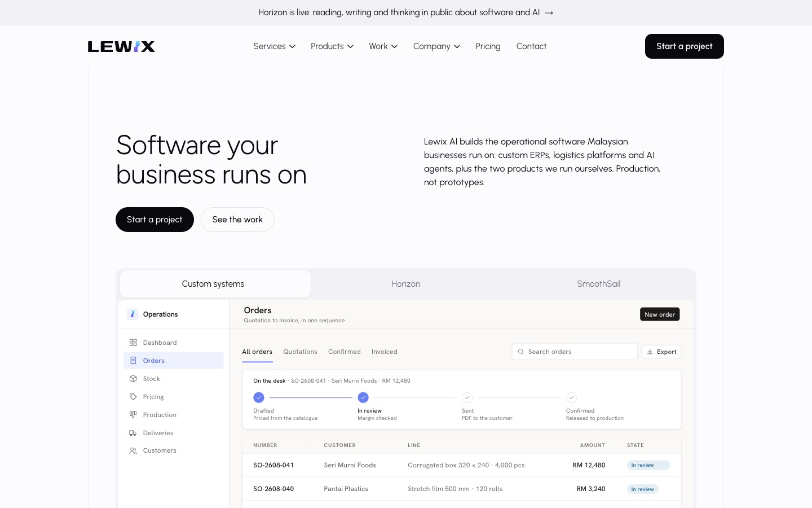Viewport: 812px width, 508px height.
Task: Open Stock in the sidebar
Action: pos(174,379)
